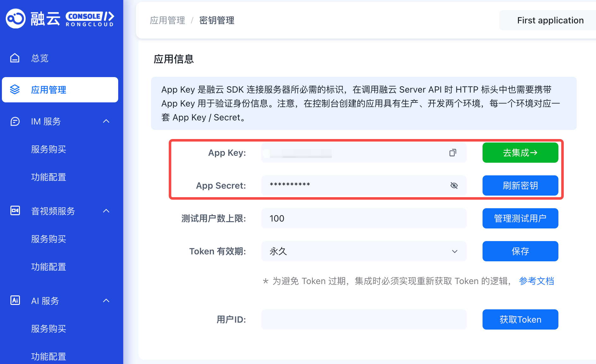Click the layers icon for 应用管理
Screen dimensions: 596x364
(15, 90)
